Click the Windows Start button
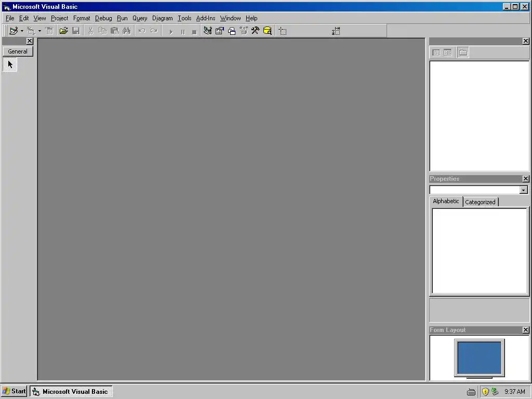Image resolution: width=532 pixels, height=399 pixels. point(14,391)
